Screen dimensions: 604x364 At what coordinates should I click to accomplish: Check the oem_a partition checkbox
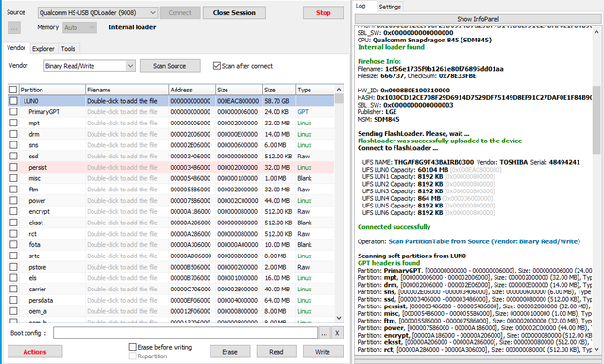click(13, 311)
